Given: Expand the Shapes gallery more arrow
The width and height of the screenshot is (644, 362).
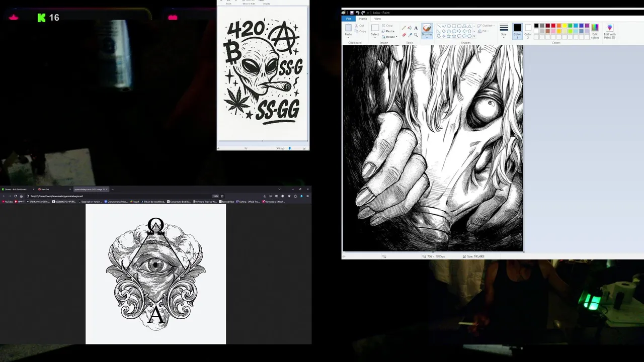Looking at the screenshot, I should click(474, 36).
